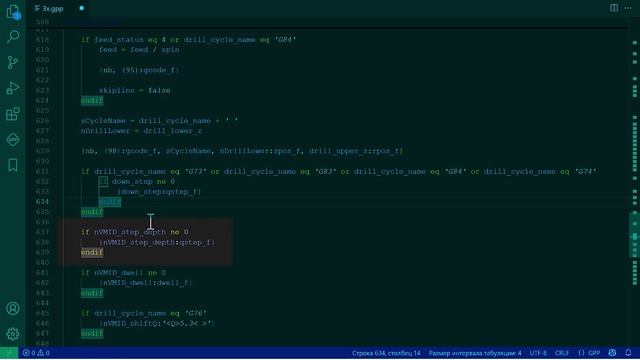This screenshot has width=640, height=360.
Task: Click the endif on line 624
Action: coord(92,100)
